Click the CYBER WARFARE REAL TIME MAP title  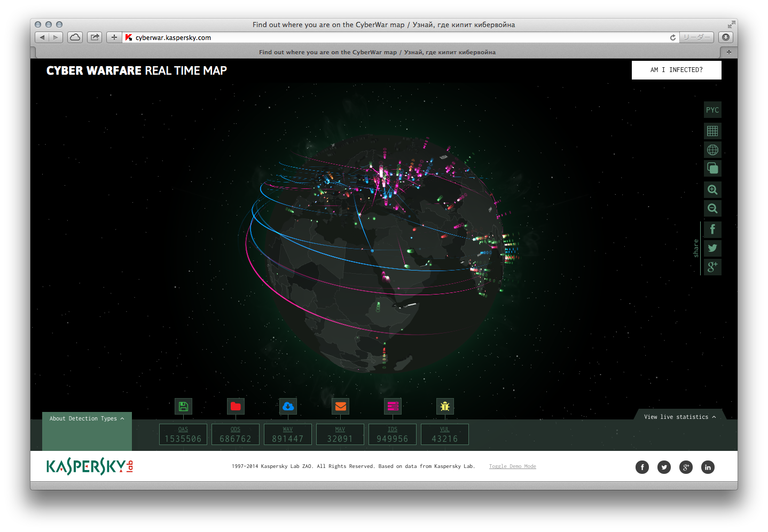click(x=137, y=70)
